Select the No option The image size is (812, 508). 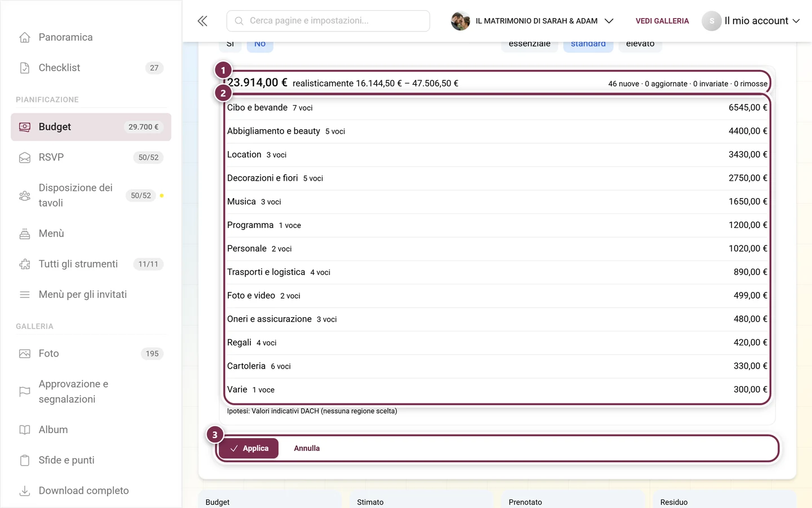coord(260,44)
